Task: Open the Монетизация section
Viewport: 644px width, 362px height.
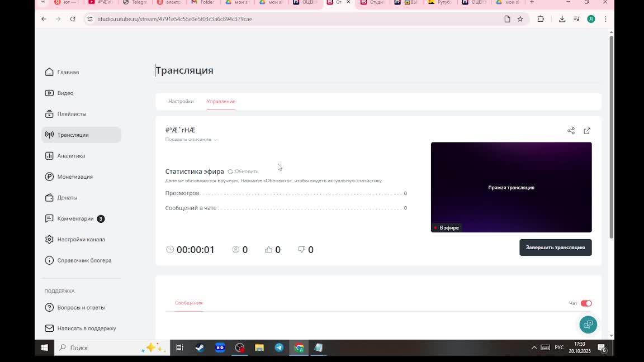Action: tap(69, 177)
